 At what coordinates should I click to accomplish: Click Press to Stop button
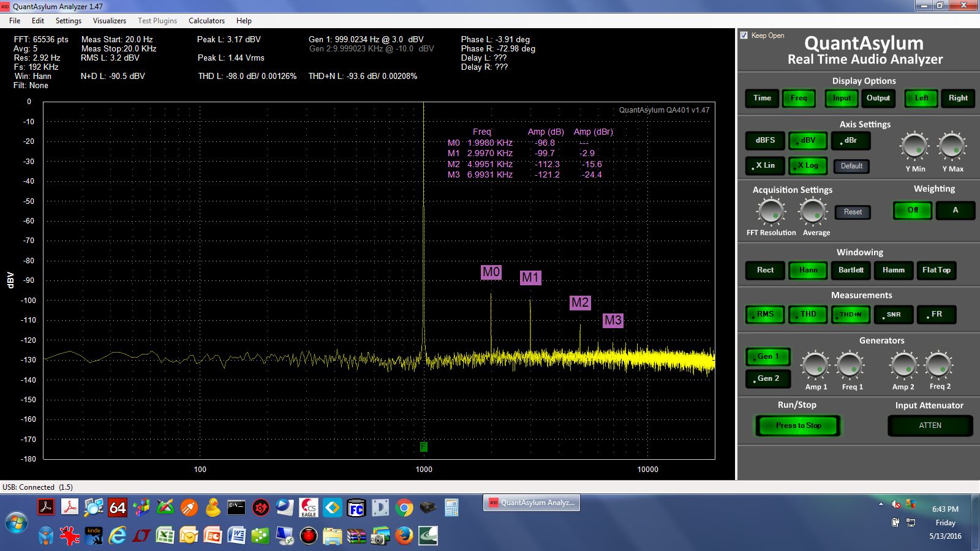click(x=798, y=425)
